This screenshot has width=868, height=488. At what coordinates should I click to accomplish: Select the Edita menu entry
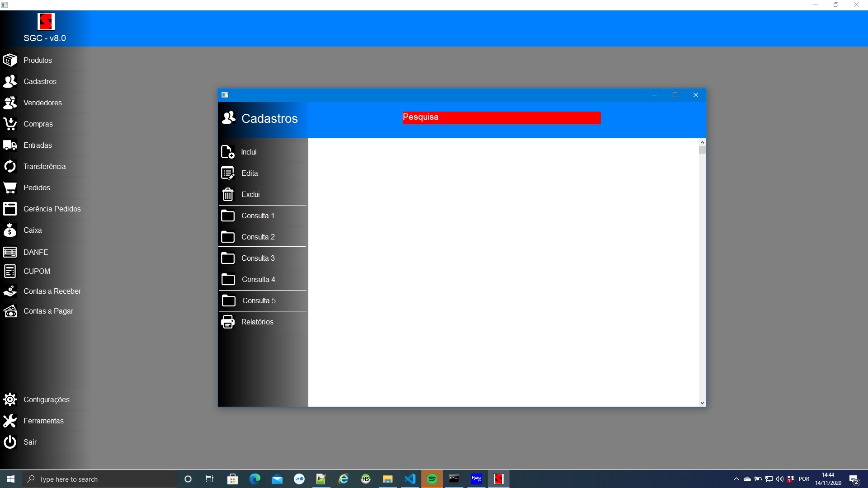(x=250, y=173)
